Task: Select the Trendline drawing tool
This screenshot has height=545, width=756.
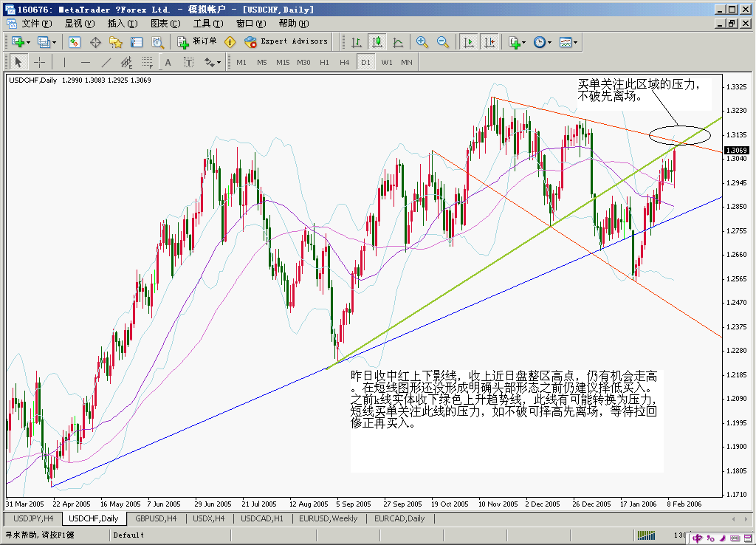Action: tap(106, 62)
